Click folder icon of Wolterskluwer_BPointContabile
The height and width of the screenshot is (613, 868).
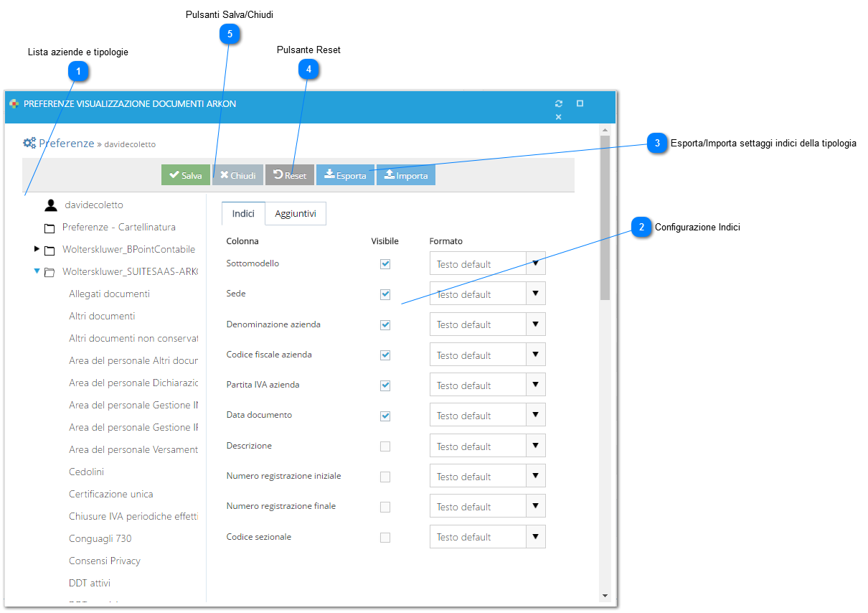pos(49,251)
